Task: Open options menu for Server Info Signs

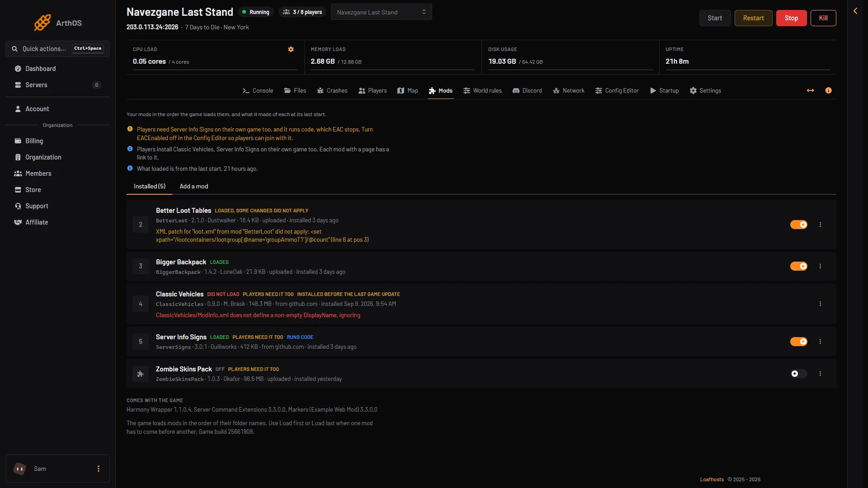Action: point(820,342)
